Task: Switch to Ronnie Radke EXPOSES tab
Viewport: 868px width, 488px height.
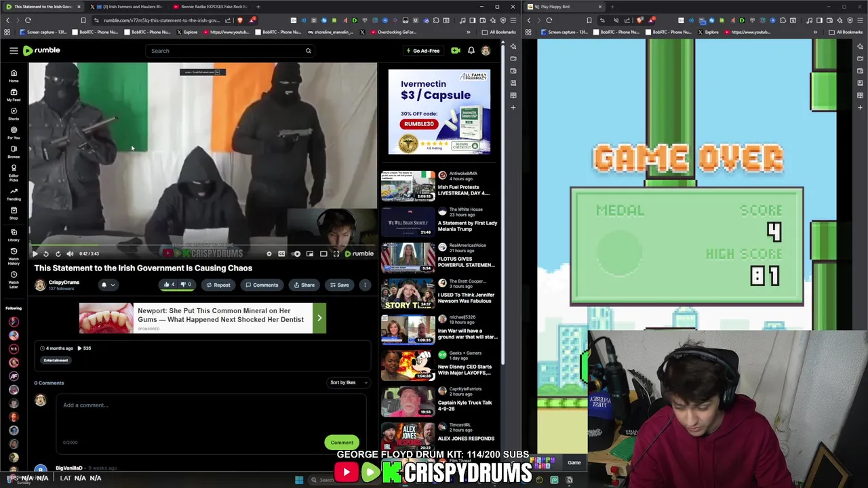Action: (210, 7)
